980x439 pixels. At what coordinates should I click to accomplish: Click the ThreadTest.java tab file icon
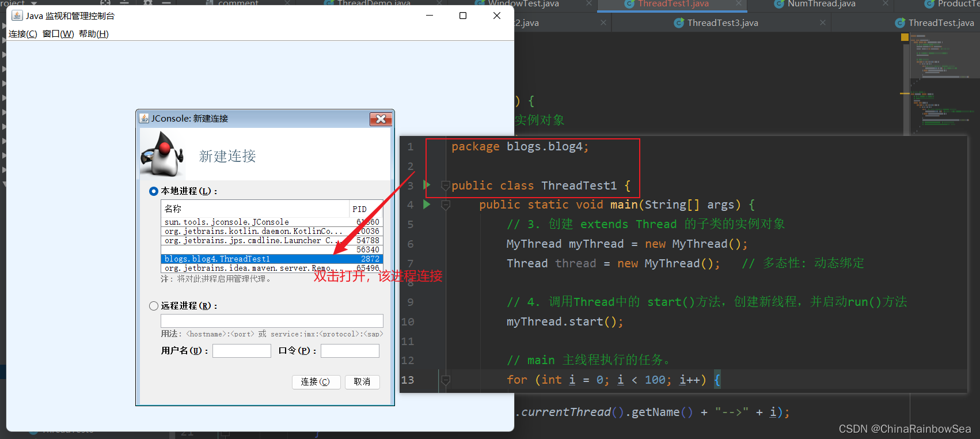(x=900, y=23)
